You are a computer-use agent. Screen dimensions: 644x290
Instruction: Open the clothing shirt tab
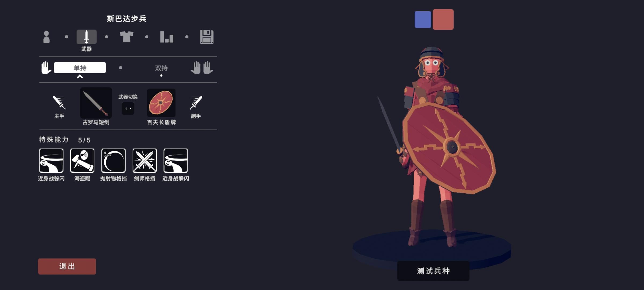pos(126,37)
